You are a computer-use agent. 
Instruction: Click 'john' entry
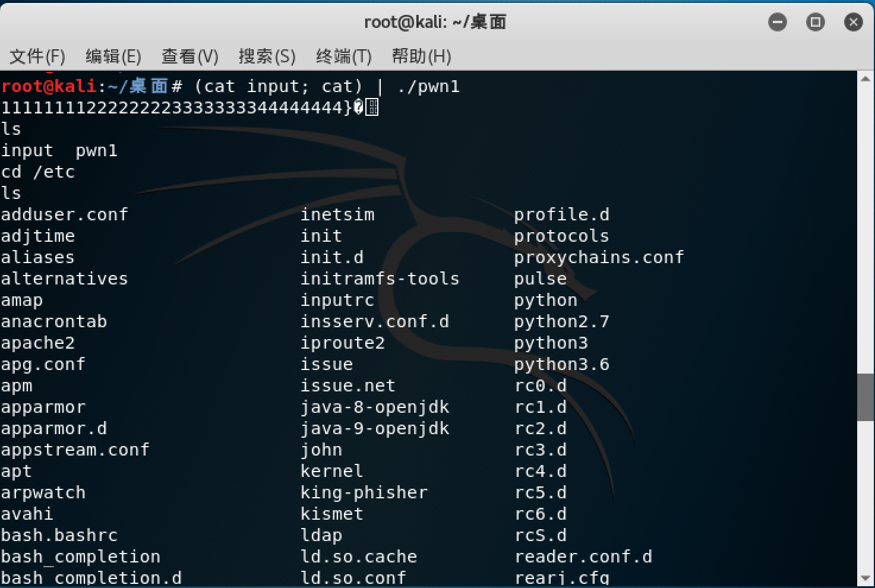pyautogui.click(x=321, y=450)
